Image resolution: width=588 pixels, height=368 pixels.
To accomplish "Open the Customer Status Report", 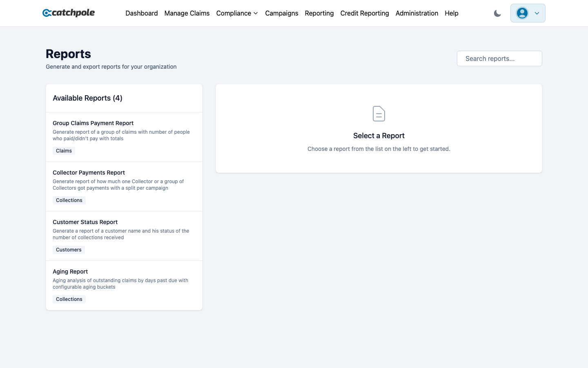I will (x=124, y=236).
